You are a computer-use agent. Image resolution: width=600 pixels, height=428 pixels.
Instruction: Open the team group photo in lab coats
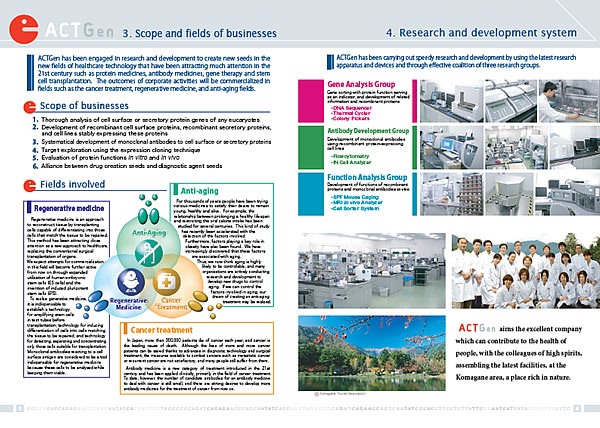[x=526, y=270]
